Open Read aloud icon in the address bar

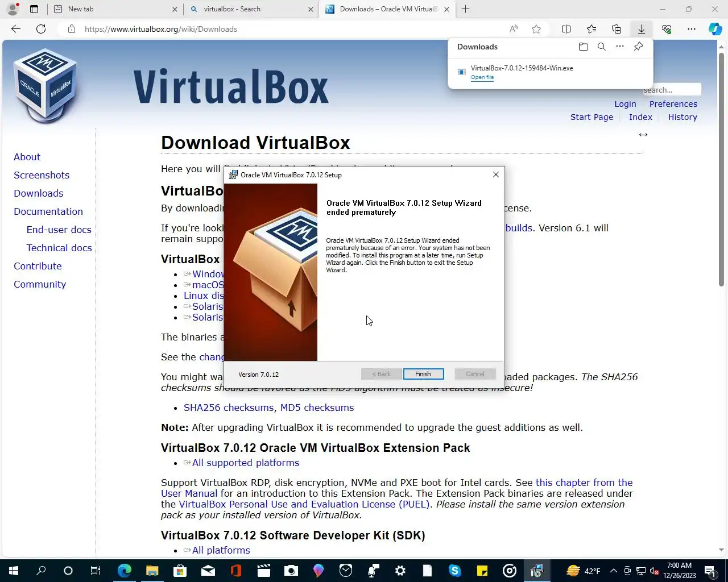coord(514,29)
